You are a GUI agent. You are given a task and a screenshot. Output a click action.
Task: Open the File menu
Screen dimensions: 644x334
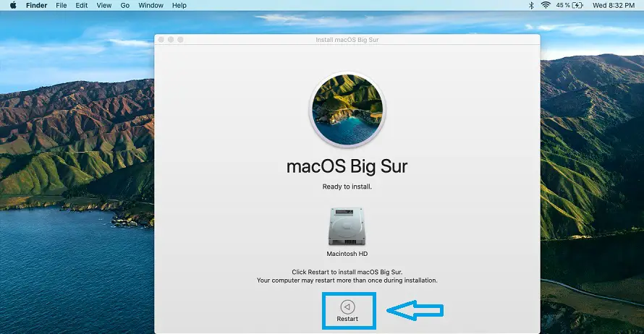coord(63,6)
